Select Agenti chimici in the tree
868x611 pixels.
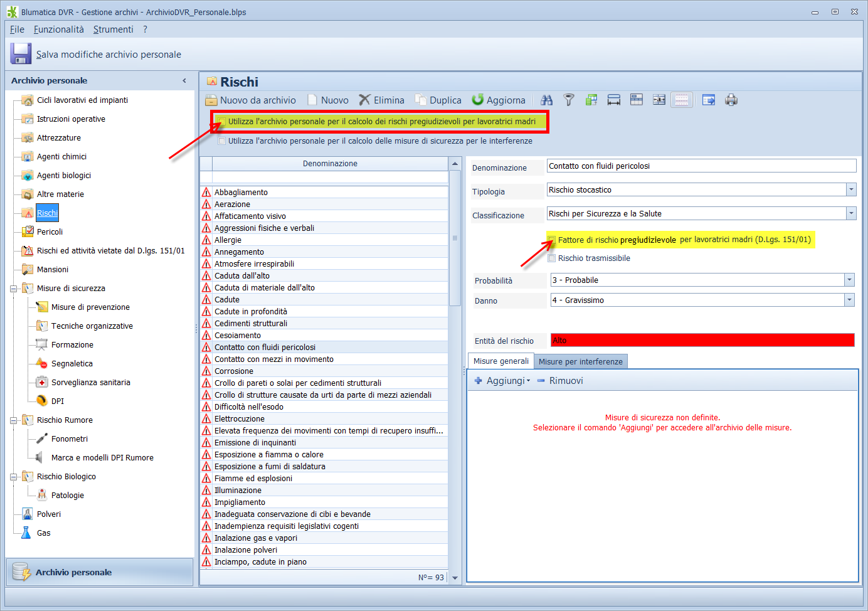61,157
